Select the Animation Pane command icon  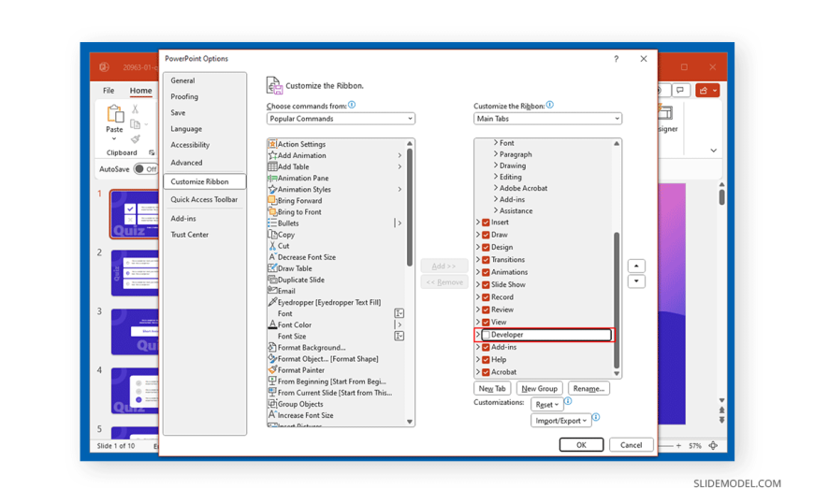[x=272, y=178]
